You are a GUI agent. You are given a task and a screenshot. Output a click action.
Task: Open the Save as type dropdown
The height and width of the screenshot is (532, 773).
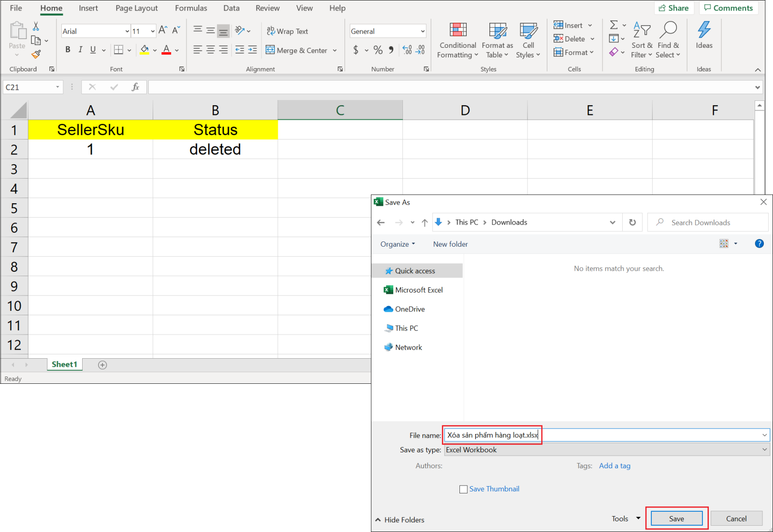tap(606, 450)
